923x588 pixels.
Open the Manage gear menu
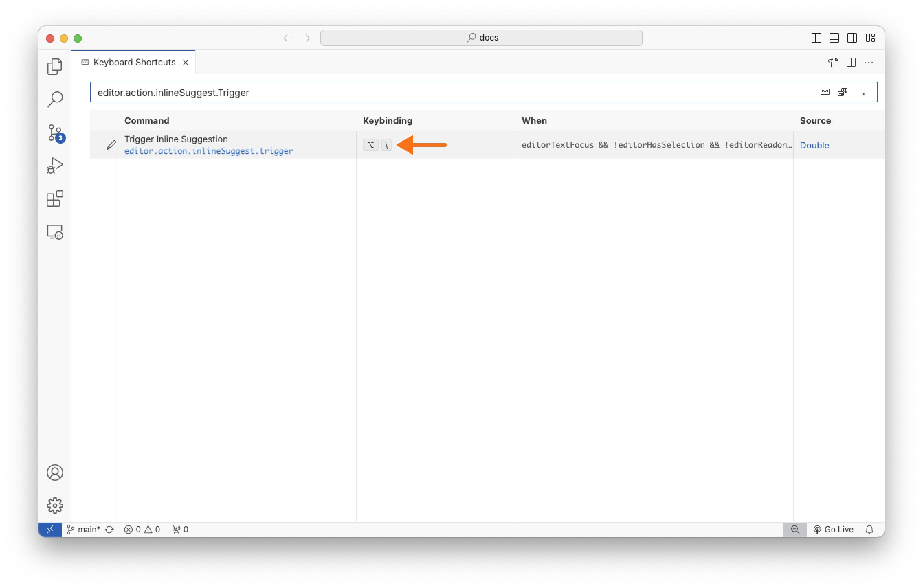click(x=55, y=505)
